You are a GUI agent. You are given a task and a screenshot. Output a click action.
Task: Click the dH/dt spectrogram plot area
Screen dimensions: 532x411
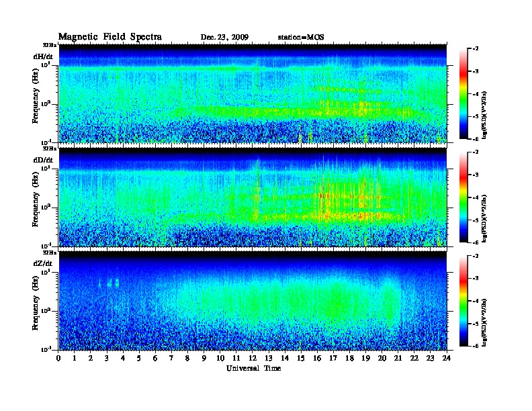(253, 93)
